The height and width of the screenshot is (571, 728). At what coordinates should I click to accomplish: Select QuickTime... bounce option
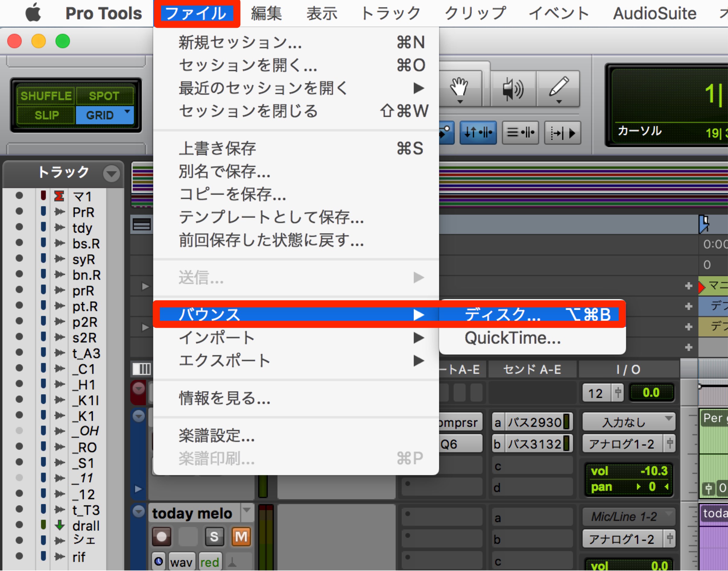[x=532, y=338]
